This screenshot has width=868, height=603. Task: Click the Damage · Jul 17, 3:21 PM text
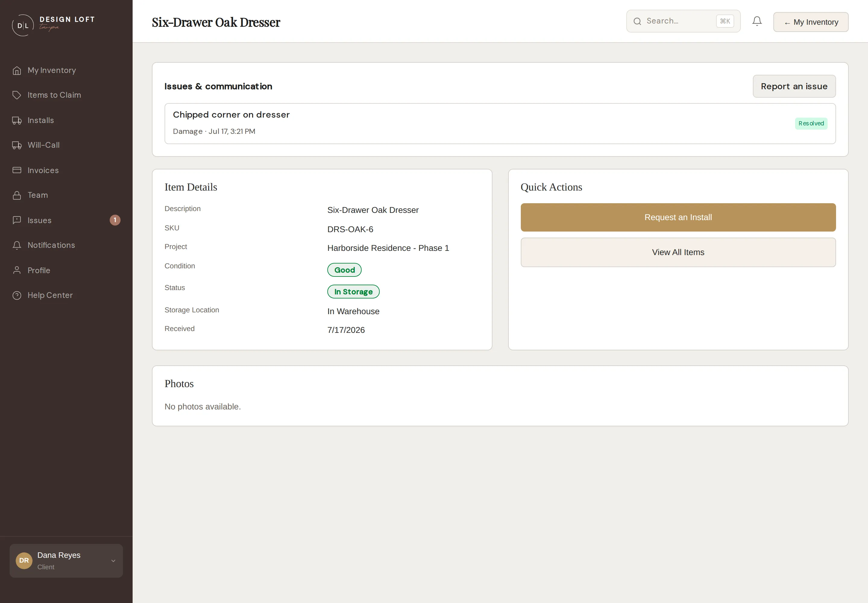tap(214, 131)
